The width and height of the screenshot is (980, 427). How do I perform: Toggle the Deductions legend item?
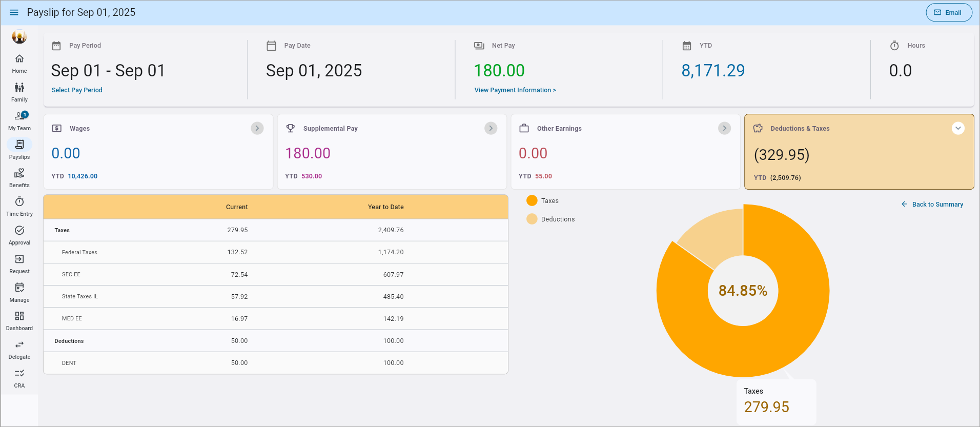(550, 219)
